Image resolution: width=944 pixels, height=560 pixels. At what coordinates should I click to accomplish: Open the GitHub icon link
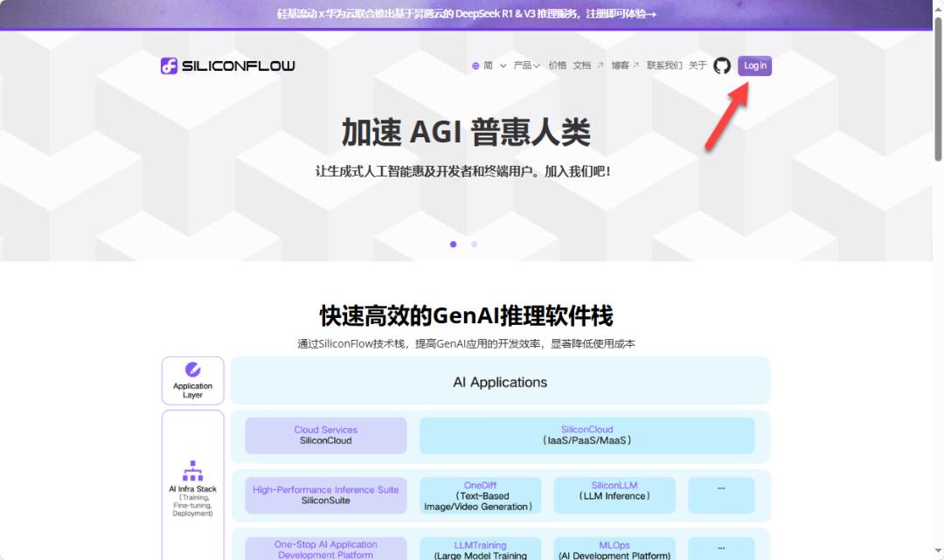click(722, 66)
